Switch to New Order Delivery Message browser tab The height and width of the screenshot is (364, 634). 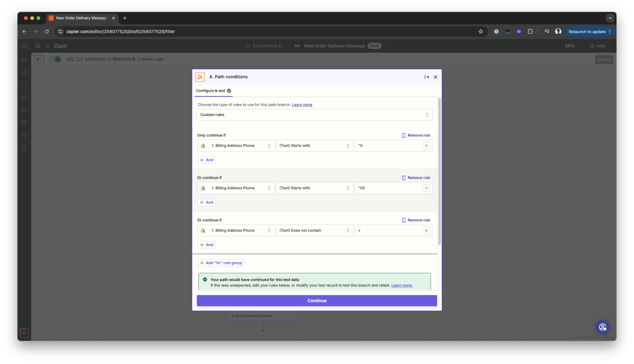pyautogui.click(x=81, y=18)
